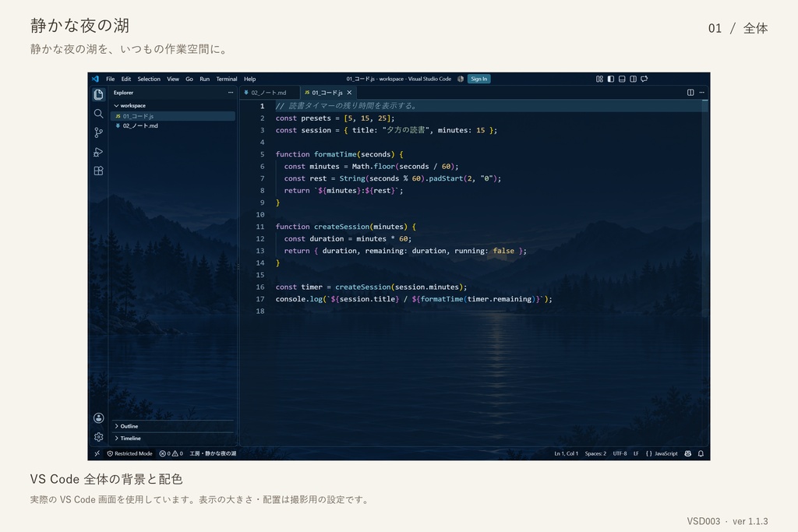Click the Ln 1, Col 1 indicator

(x=566, y=453)
